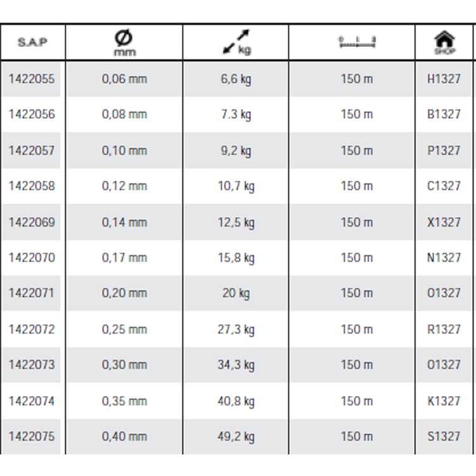Open shop code S1327
This screenshot has width=476, height=476.
(x=444, y=437)
